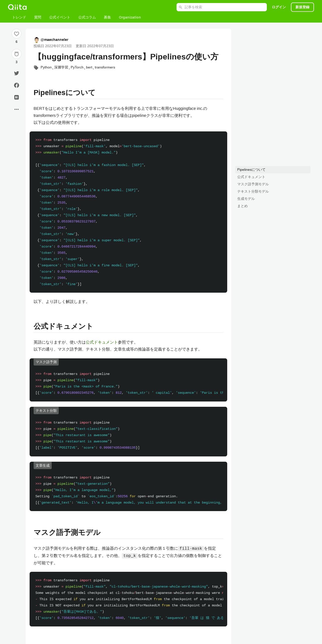Click the like count 6

(17, 42)
